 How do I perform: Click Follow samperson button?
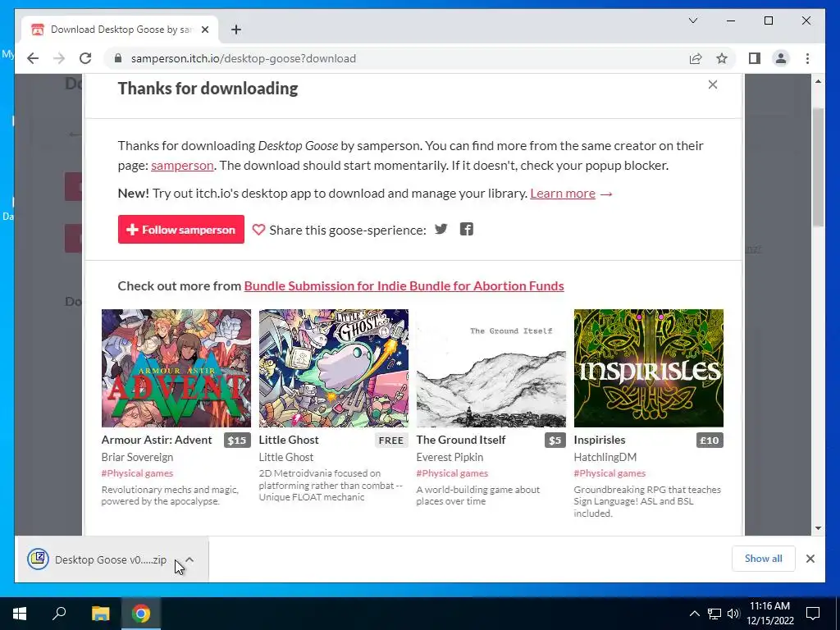[x=181, y=230]
